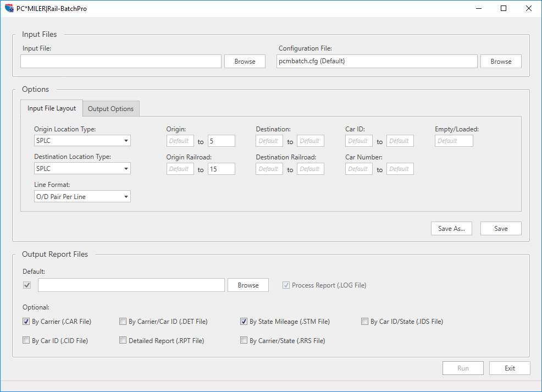Select the Input File Layout tab
Screen dimensions: 542x392
coord(52,108)
